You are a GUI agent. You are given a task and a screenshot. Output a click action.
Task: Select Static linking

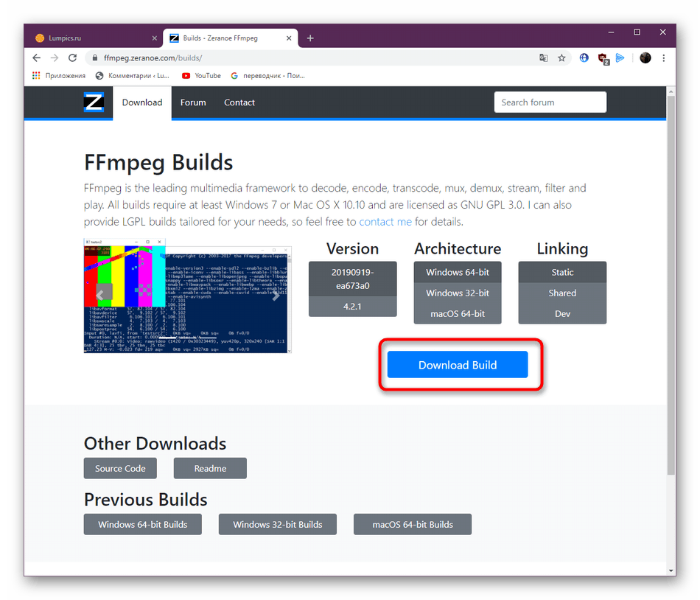[562, 272]
